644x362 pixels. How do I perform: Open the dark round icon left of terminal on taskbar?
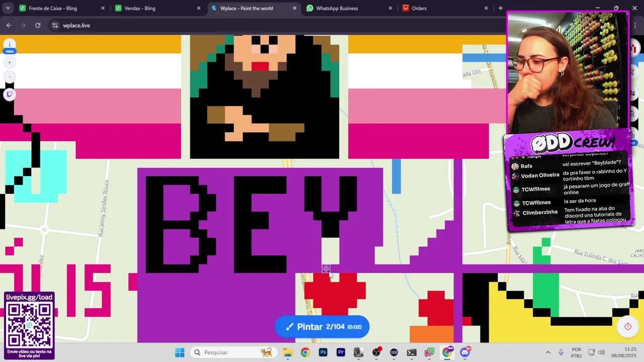[x=394, y=352]
